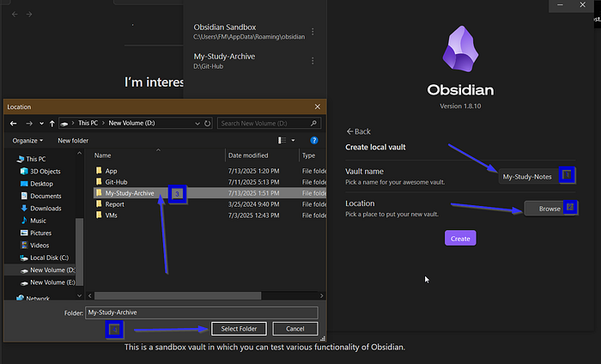Create a New folder
The image size is (601, 364).
click(73, 141)
